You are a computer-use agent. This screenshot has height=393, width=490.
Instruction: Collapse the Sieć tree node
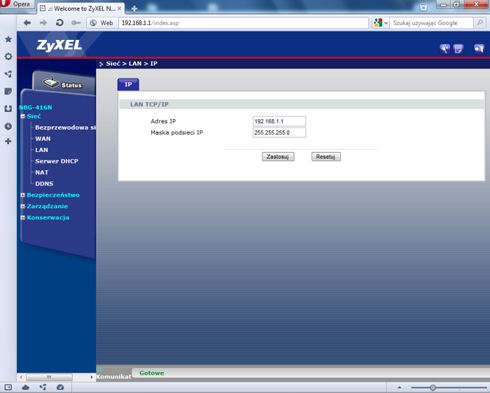[23, 116]
